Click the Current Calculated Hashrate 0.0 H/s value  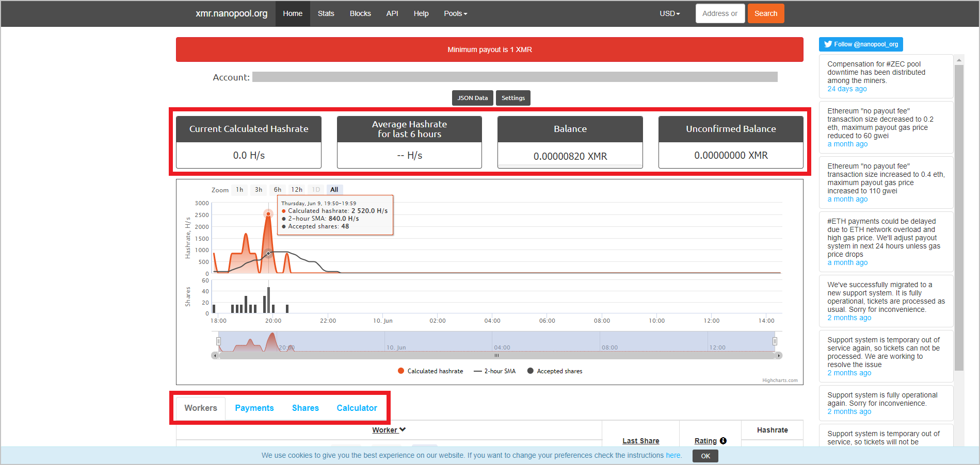tap(249, 155)
